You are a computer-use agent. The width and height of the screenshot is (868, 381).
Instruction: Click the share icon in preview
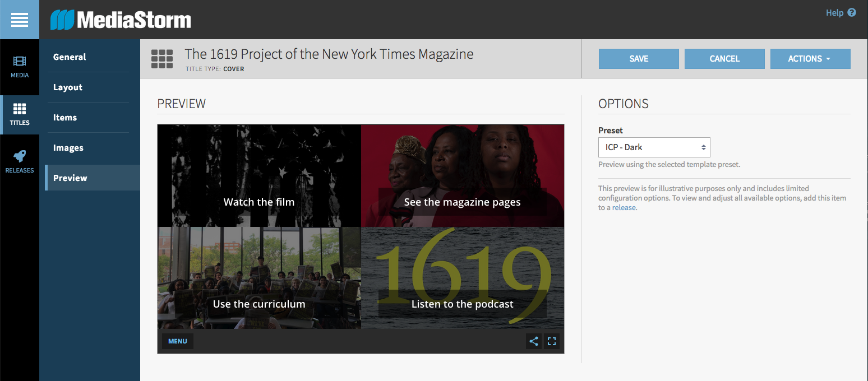click(534, 341)
